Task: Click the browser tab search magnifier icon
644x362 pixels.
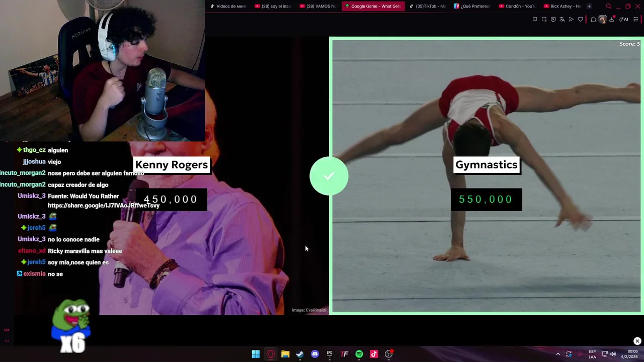Action: (608, 6)
